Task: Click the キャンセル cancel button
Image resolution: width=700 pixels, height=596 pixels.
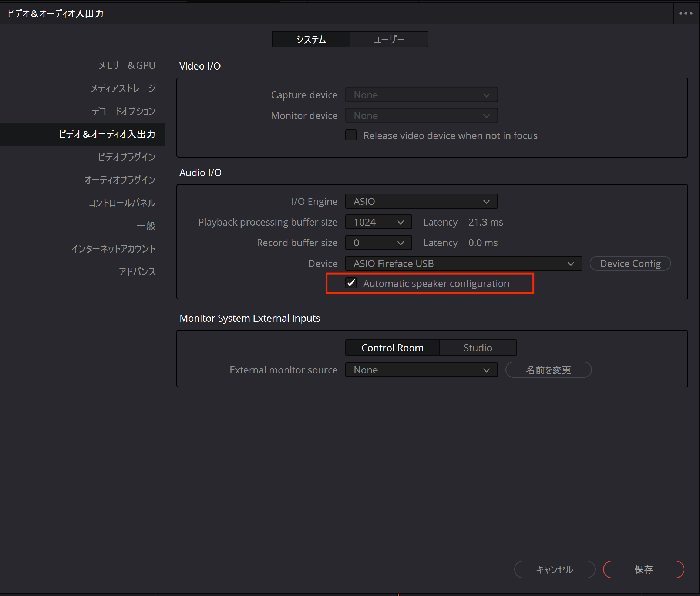Action: point(554,569)
